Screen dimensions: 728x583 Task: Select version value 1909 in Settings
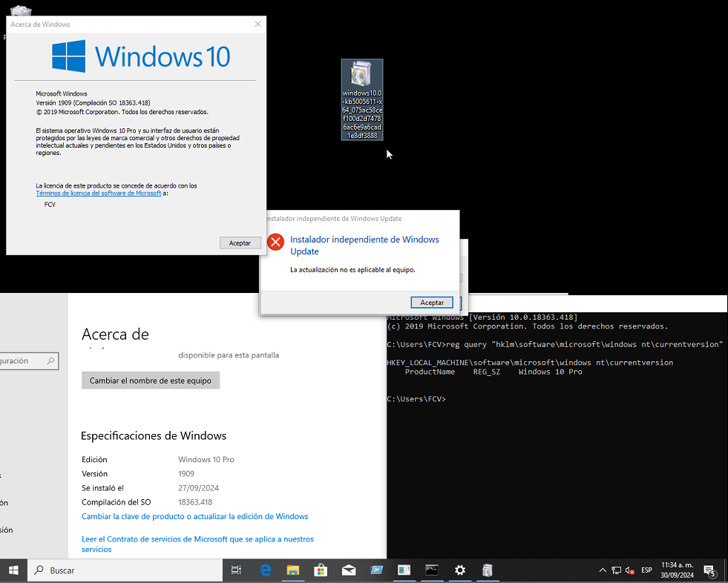(x=186, y=474)
